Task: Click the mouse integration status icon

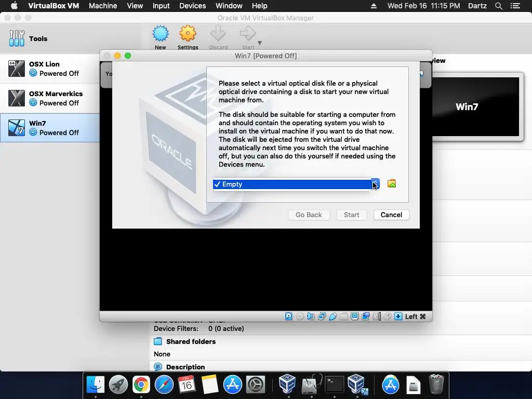Action: 387,316
